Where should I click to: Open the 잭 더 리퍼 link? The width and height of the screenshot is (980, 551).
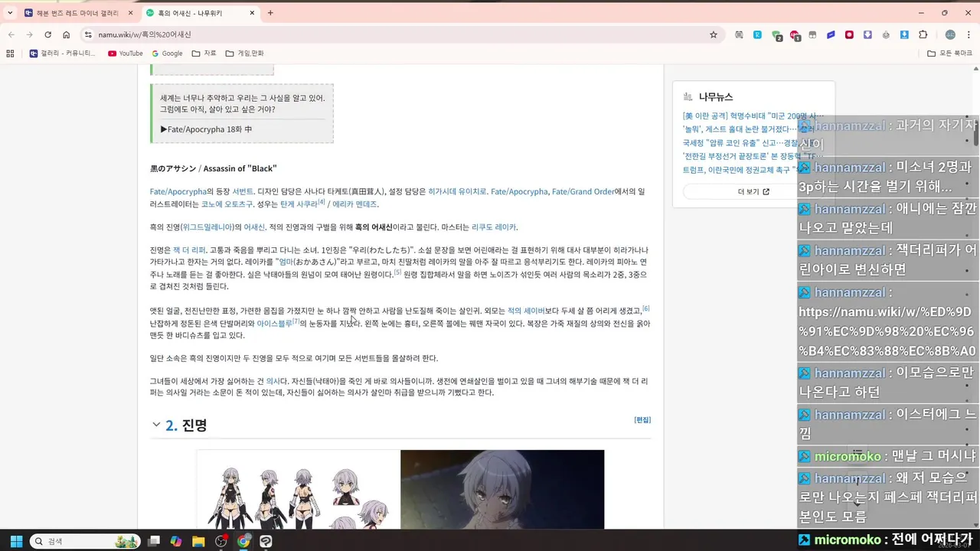189,250
